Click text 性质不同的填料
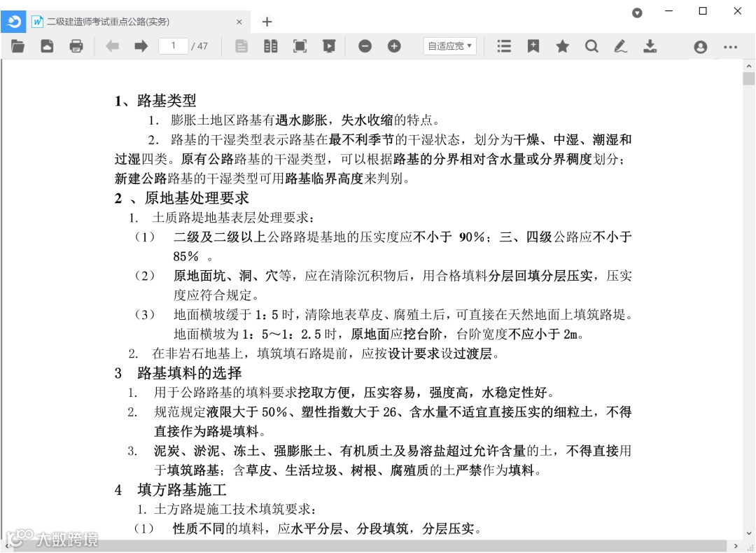 coord(218,529)
